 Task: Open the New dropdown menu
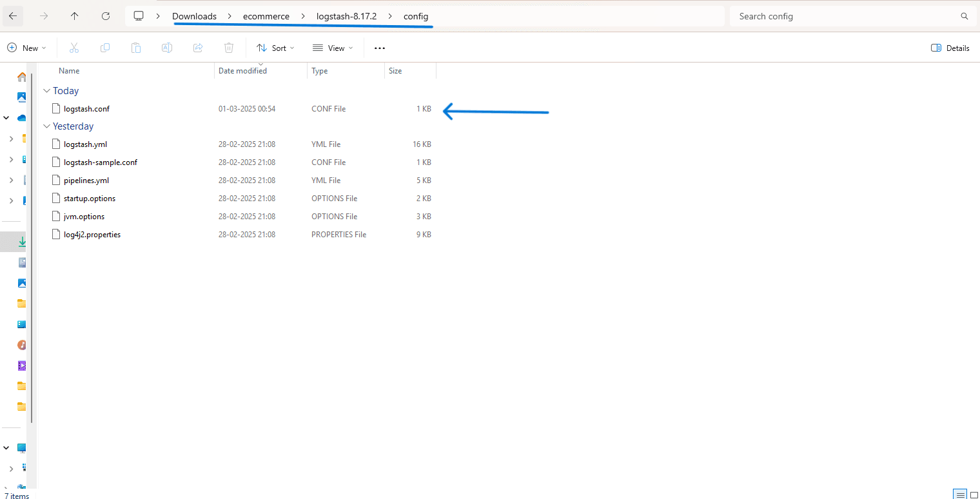(26, 48)
